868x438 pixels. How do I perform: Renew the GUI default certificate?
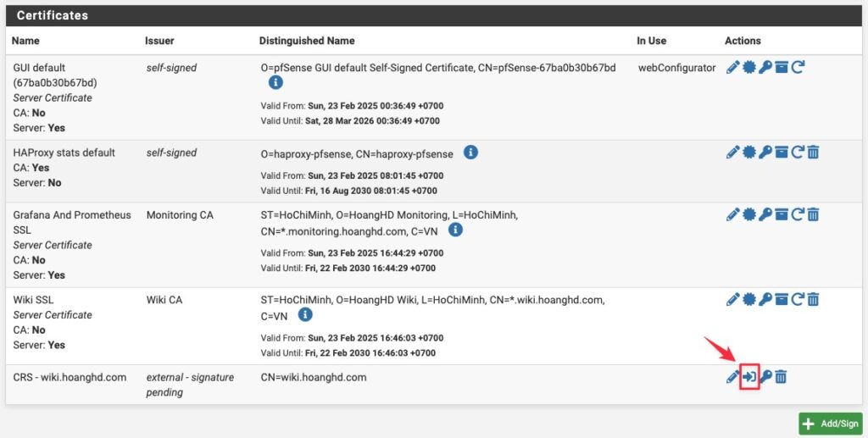[x=797, y=68]
